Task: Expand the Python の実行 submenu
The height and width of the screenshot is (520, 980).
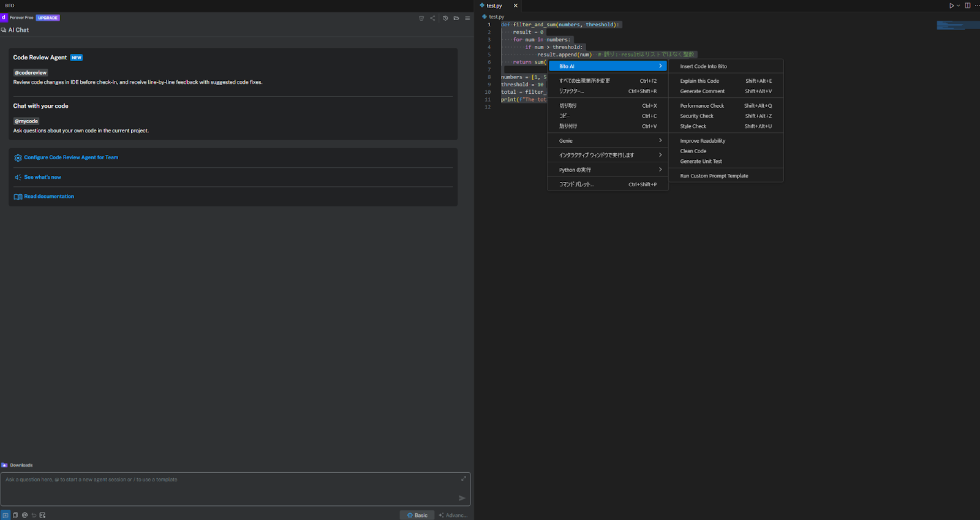Action: click(x=607, y=170)
